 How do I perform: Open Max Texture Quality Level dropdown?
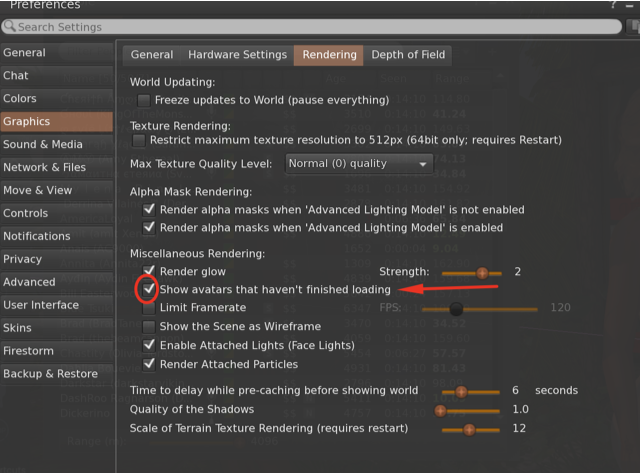(359, 164)
